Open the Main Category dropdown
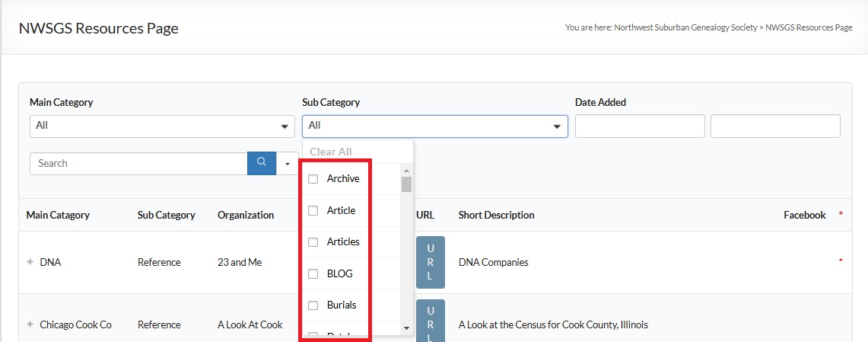The width and height of the screenshot is (868, 342). (x=162, y=126)
